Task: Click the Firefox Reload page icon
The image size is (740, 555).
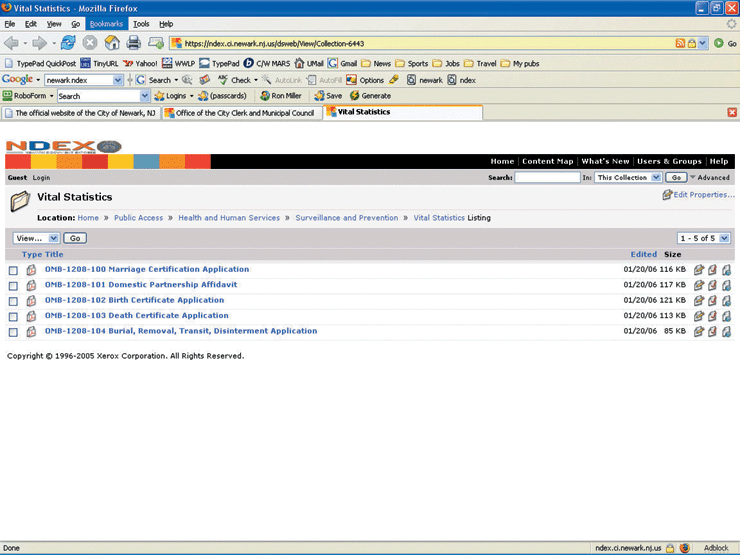Action: point(68,43)
